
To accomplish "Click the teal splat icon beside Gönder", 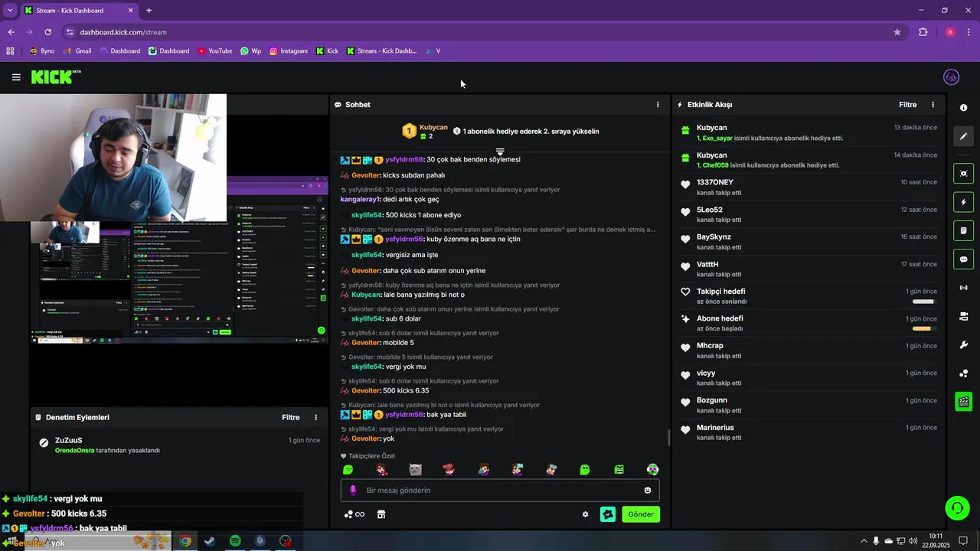I will coord(608,514).
